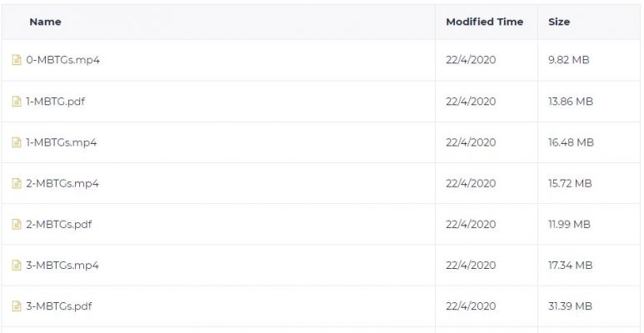Open the 1-MBTG.pdf file link
644x333 pixels.
56,101
